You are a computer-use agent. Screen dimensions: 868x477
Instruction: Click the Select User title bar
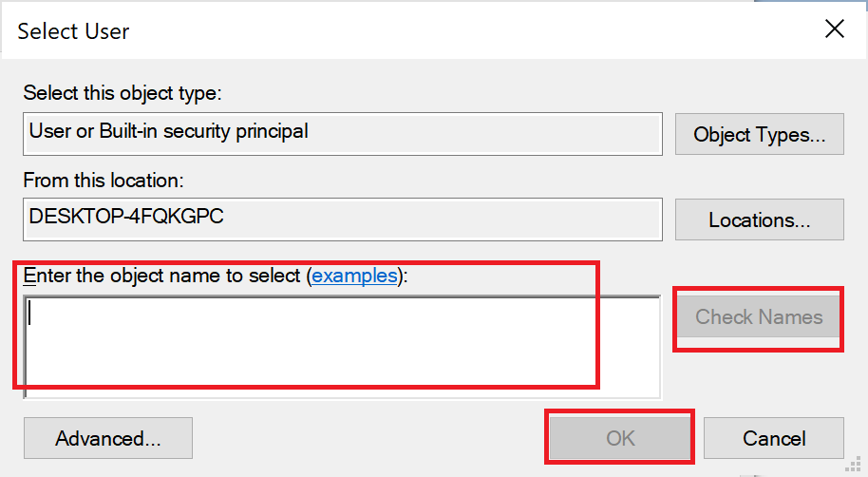(x=427, y=29)
